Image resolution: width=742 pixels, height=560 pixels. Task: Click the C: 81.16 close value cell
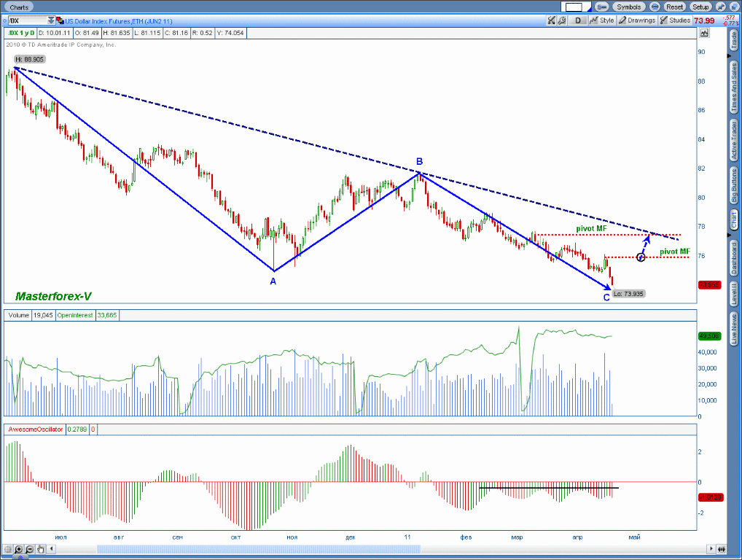coord(176,33)
